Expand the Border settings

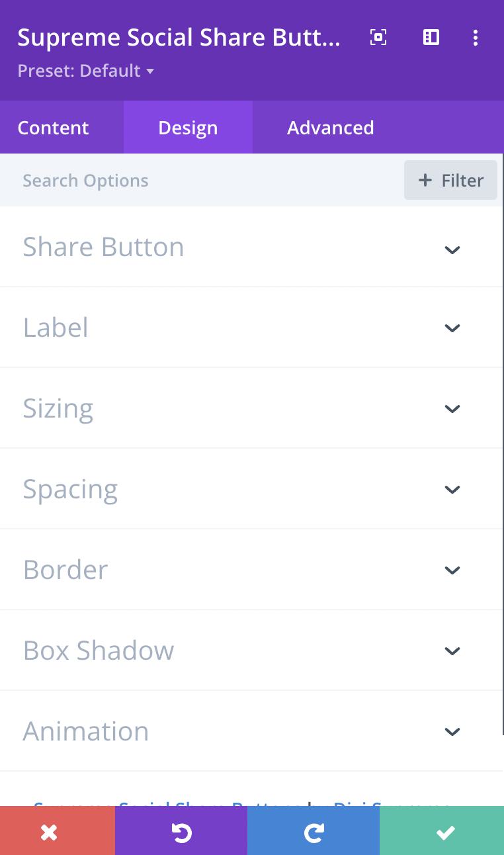(x=452, y=570)
